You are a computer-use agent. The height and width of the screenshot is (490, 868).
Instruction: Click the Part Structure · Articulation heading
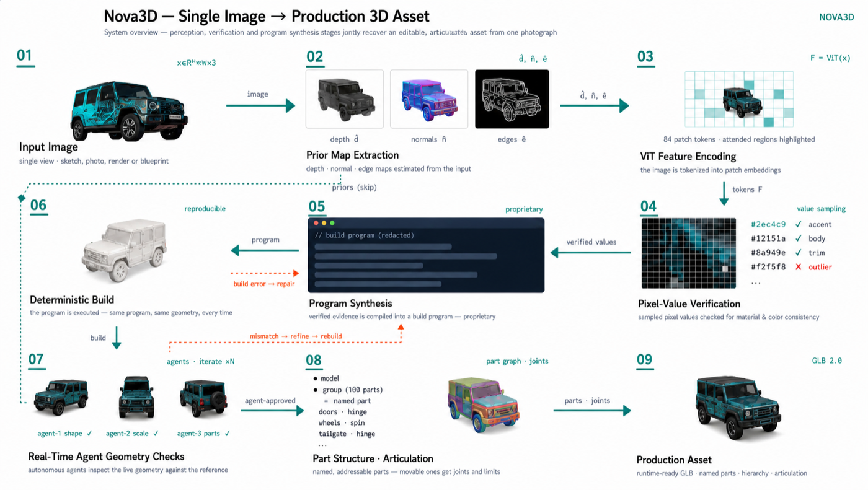(x=373, y=458)
